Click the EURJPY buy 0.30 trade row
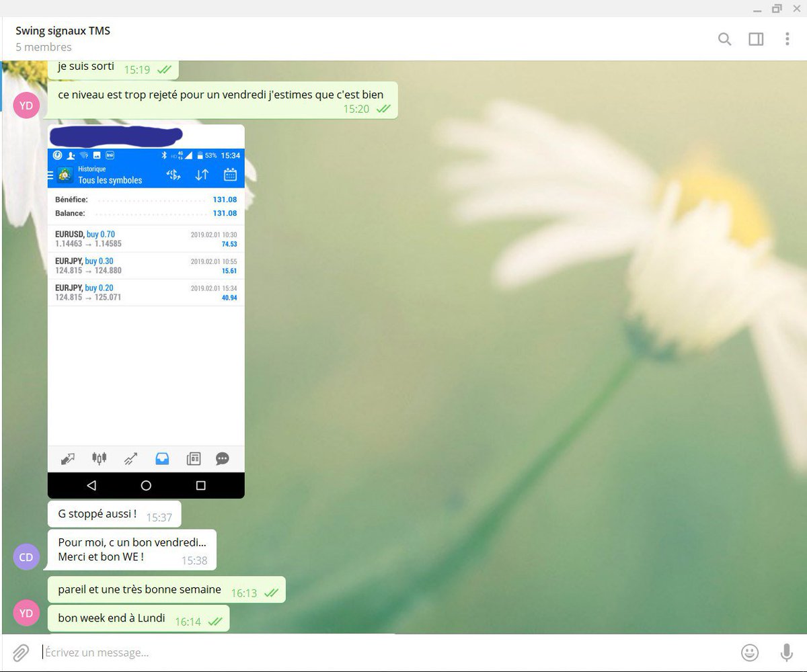The width and height of the screenshot is (807, 672). [146, 266]
